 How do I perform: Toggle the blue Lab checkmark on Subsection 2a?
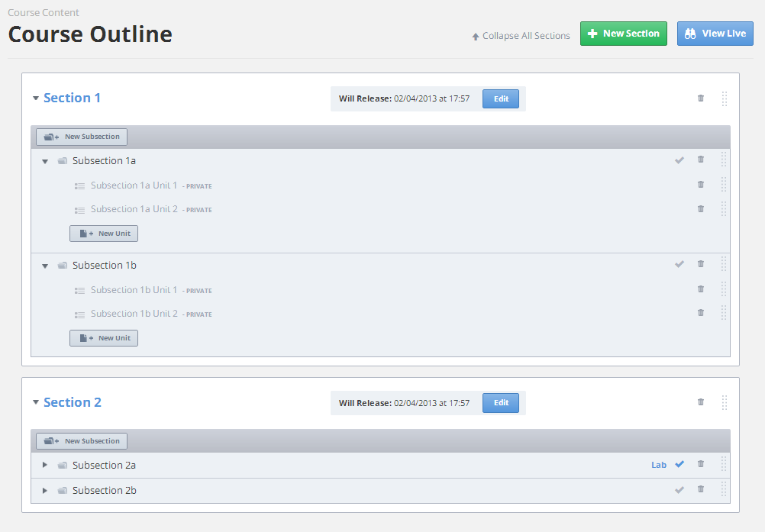click(679, 464)
